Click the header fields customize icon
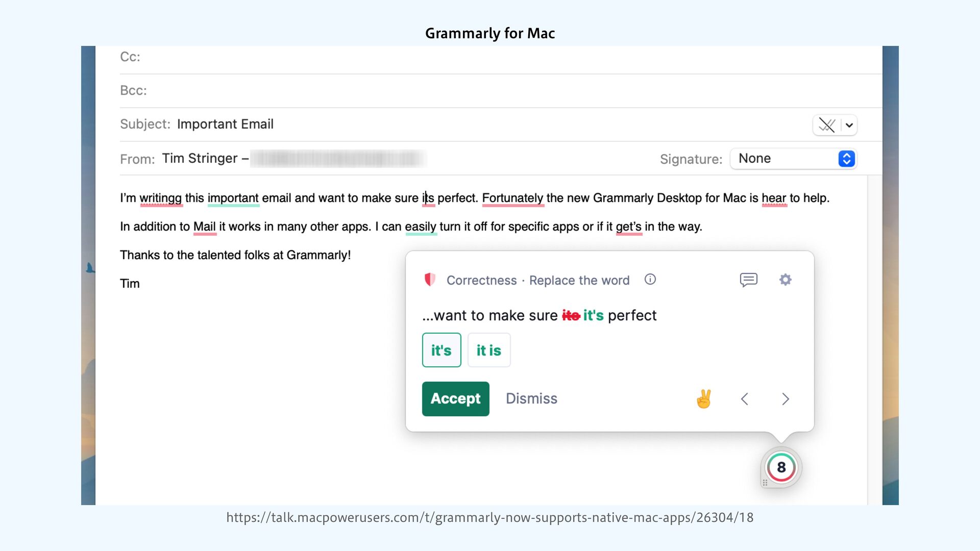The height and width of the screenshot is (551, 980). pyautogui.click(x=827, y=125)
